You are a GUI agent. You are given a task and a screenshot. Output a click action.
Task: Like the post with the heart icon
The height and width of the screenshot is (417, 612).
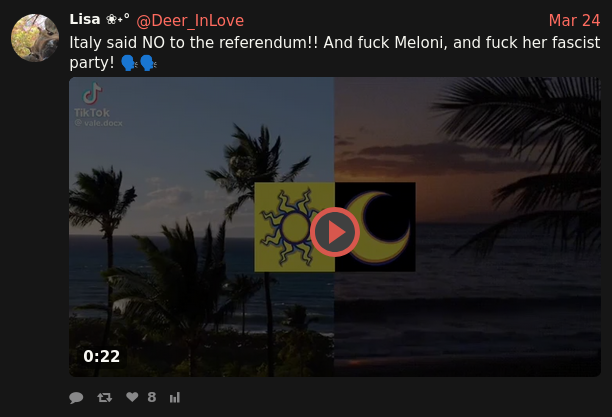[x=132, y=397]
